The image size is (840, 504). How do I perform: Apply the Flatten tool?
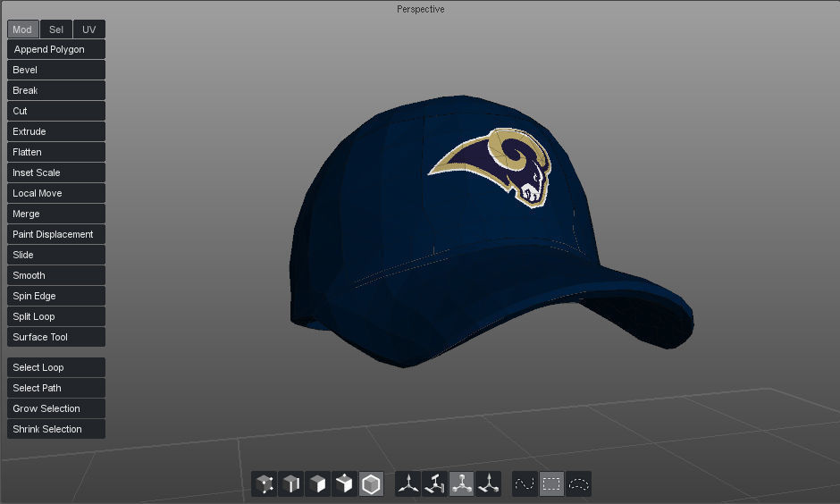click(x=56, y=152)
